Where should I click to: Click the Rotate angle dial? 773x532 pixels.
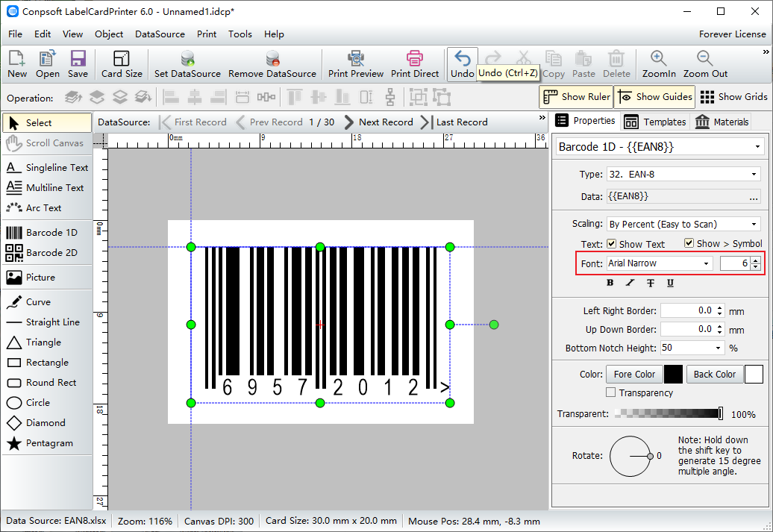pyautogui.click(x=630, y=456)
